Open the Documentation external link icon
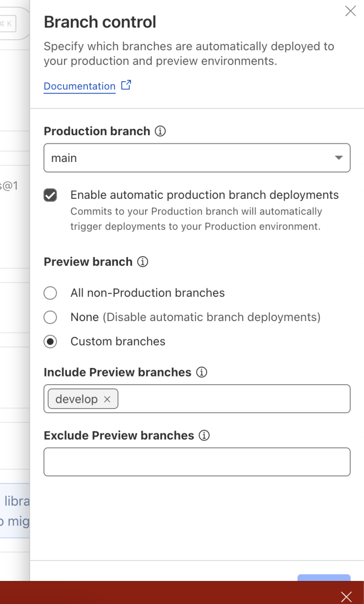Screen dimensions: 364x604 click(126, 86)
